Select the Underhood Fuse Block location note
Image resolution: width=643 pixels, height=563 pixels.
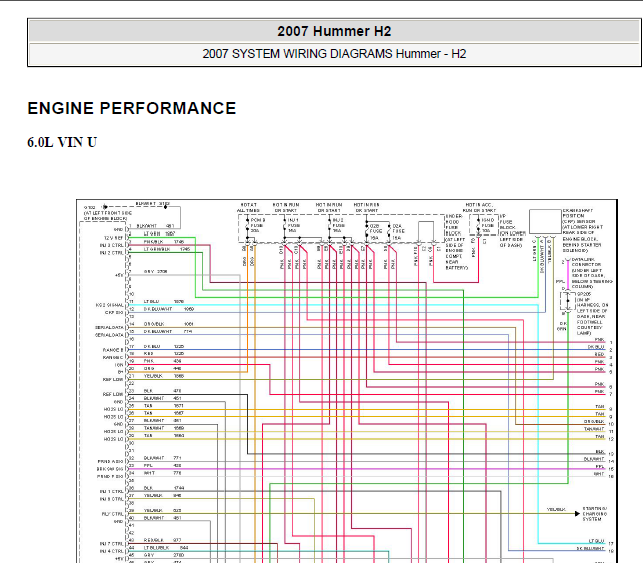pos(456,242)
